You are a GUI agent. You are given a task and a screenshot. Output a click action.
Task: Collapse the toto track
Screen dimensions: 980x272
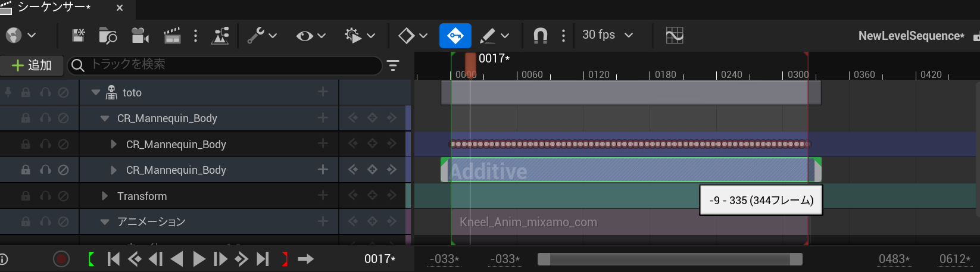click(x=96, y=92)
